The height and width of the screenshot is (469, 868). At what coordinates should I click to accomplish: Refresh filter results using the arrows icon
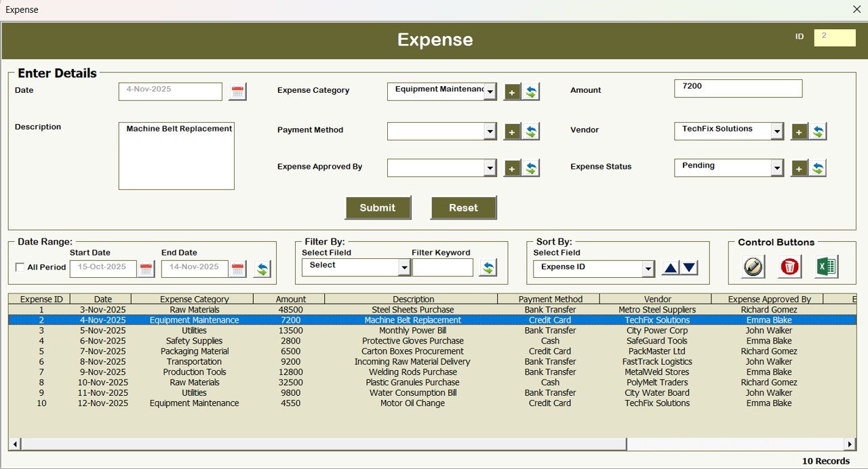click(x=488, y=267)
